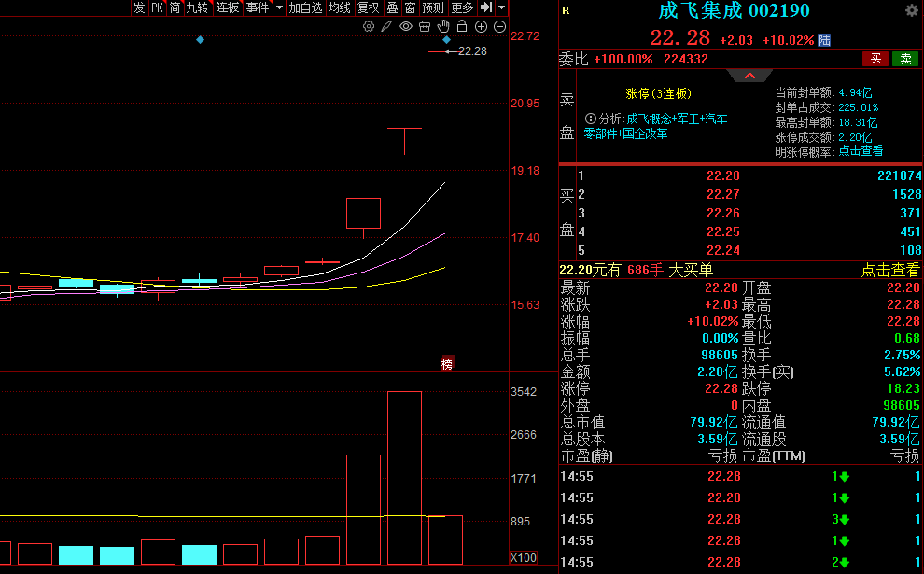The image size is (924, 574).
Task: Click 换手 value 2.75%
Action: pyautogui.click(x=902, y=356)
